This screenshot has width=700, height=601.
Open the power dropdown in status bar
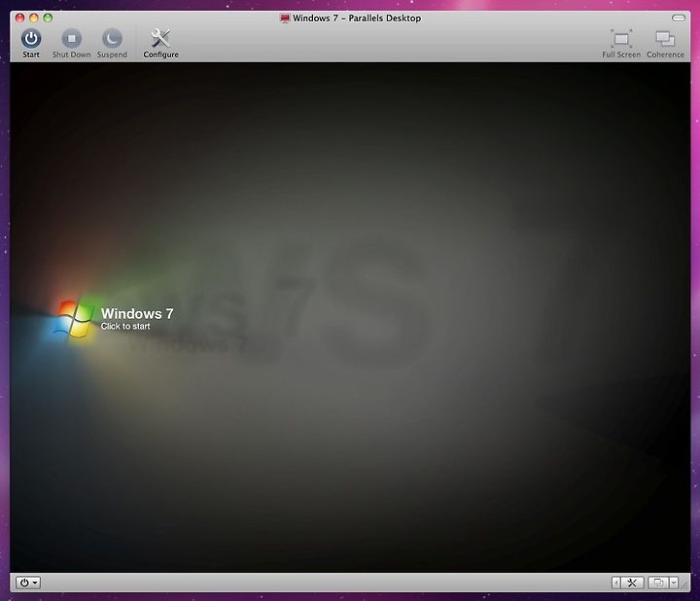(28, 583)
